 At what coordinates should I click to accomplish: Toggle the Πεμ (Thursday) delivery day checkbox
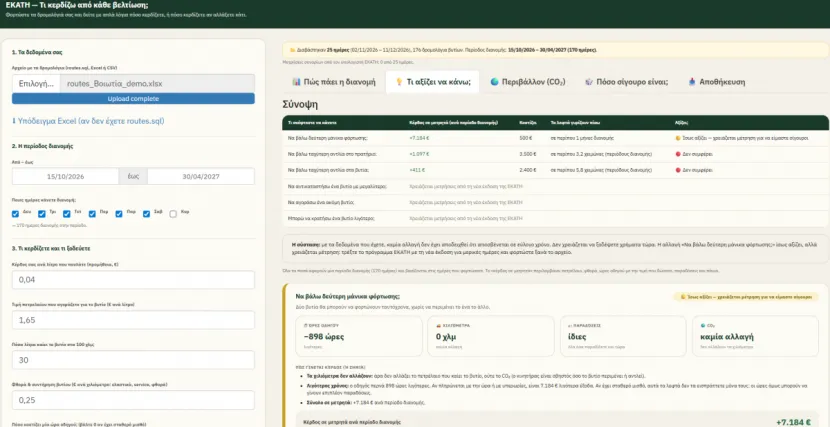coord(92,214)
